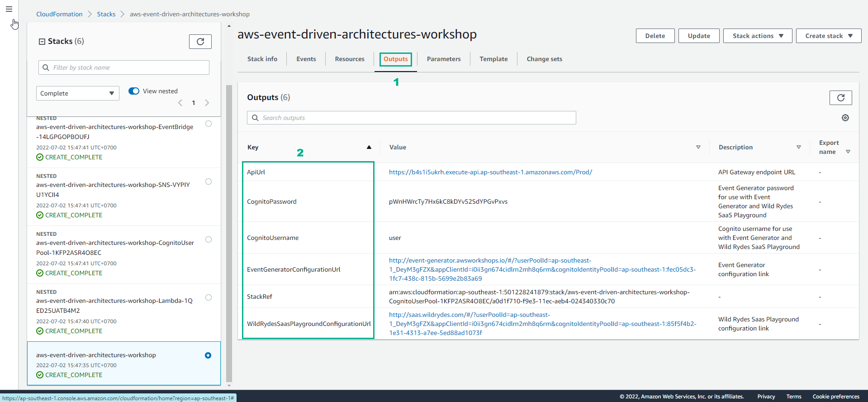Switch to the Stack info tab

[262, 59]
